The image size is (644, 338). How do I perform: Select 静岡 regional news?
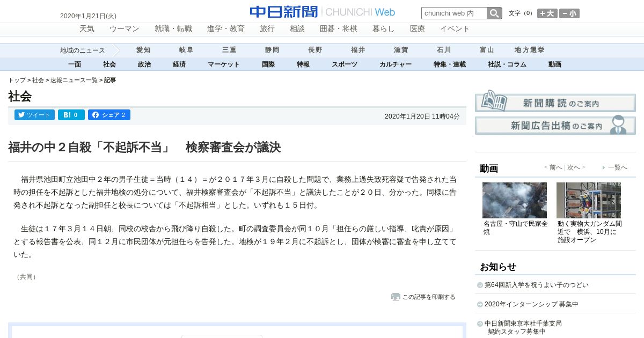[272, 50]
